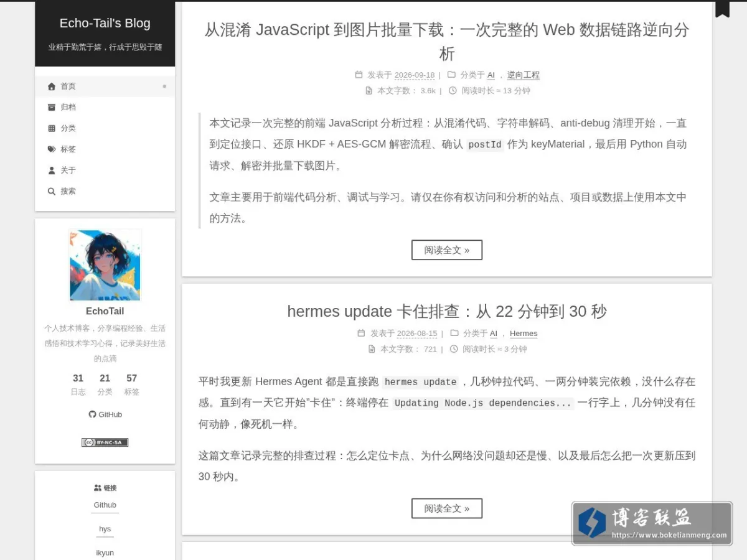Click the Echo-Tail's Blog site title

105,23
